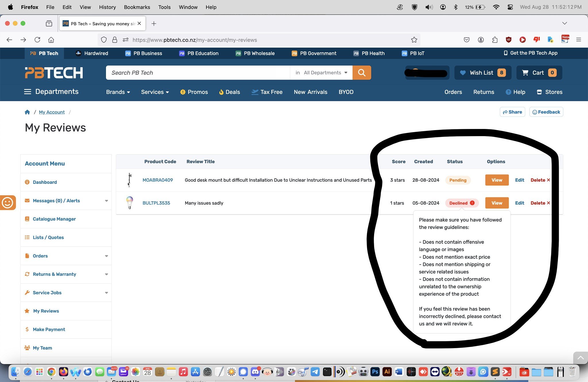Open the Firefox extensions puzzle icon

[x=495, y=40]
